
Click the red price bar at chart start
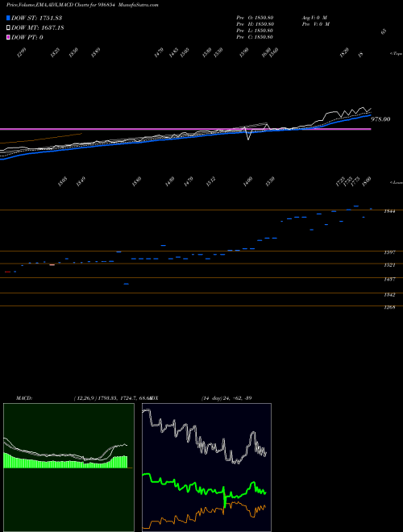(8, 272)
